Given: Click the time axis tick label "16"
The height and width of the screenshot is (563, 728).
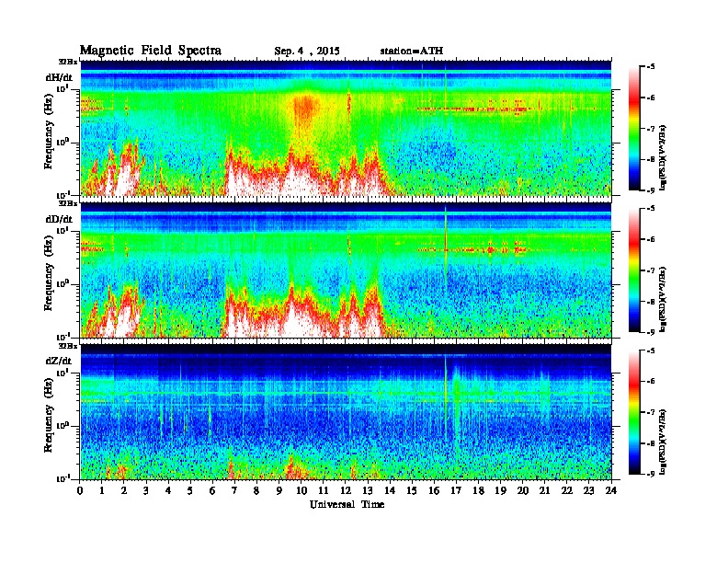Looking at the screenshot, I should [x=434, y=490].
